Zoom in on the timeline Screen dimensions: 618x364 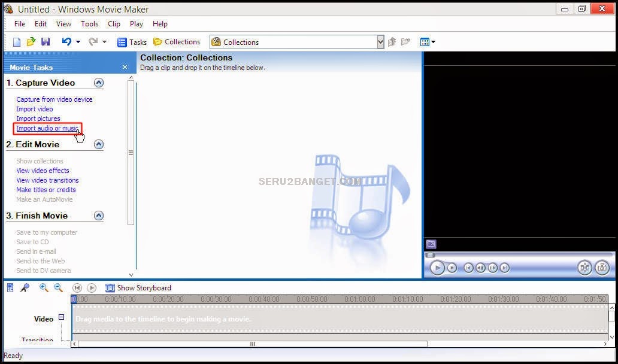pos(44,288)
